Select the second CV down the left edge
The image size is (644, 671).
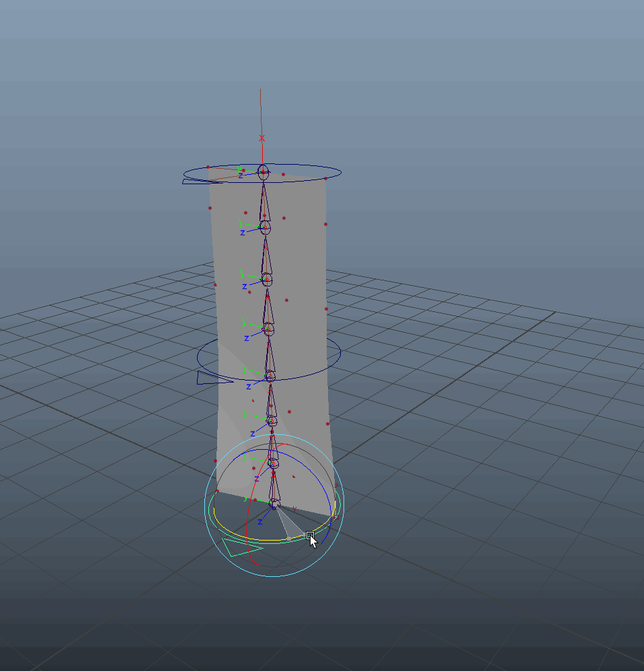pyautogui.click(x=210, y=208)
